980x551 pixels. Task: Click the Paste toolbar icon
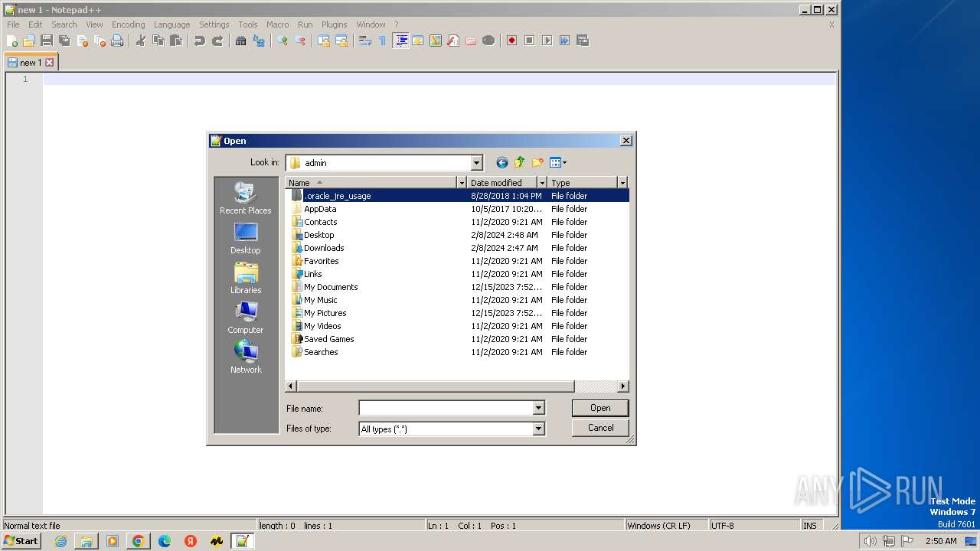(176, 41)
